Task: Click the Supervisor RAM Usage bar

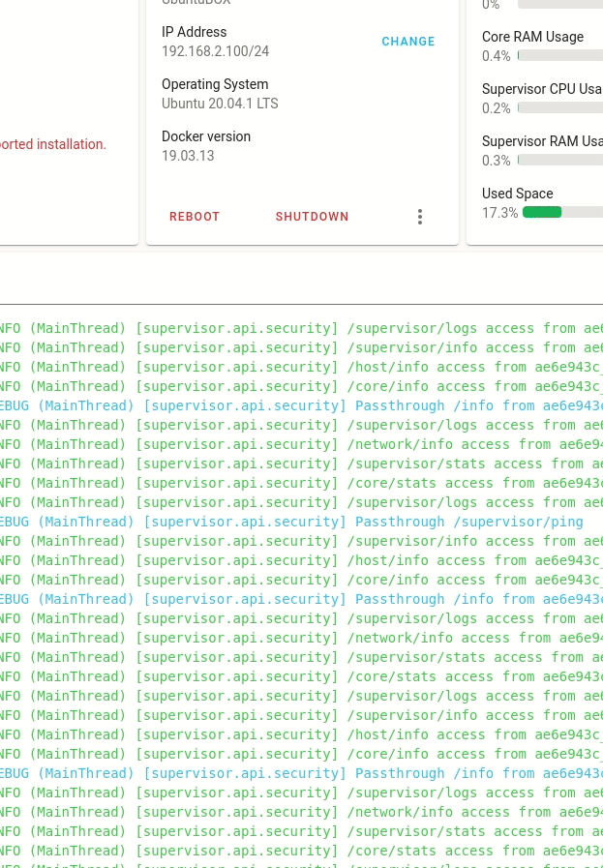Action: [x=560, y=160]
